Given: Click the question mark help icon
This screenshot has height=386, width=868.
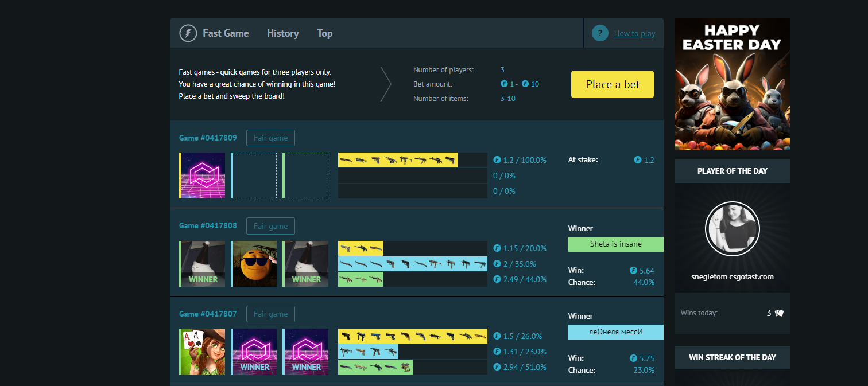Looking at the screenshot, I should click(600, 33).
